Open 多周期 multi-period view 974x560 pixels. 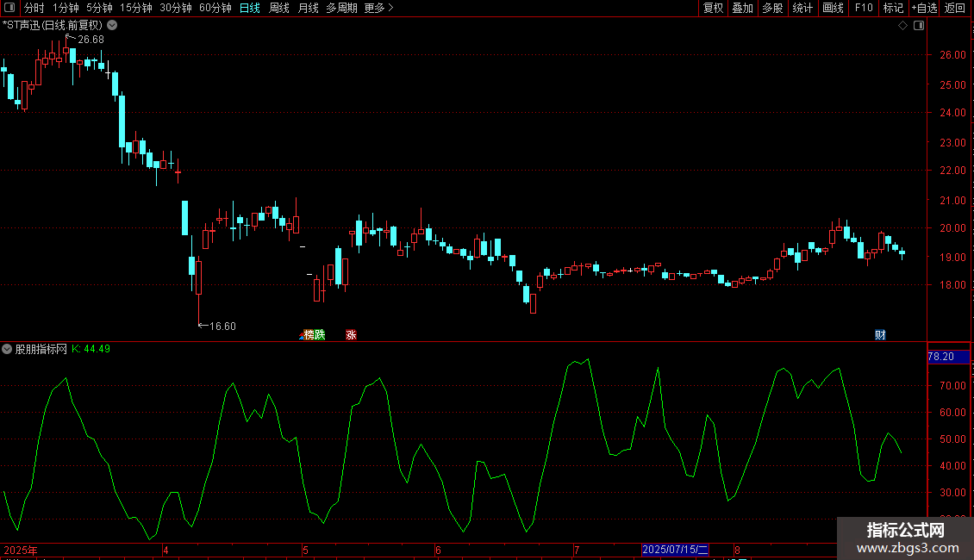coord(341,8)
